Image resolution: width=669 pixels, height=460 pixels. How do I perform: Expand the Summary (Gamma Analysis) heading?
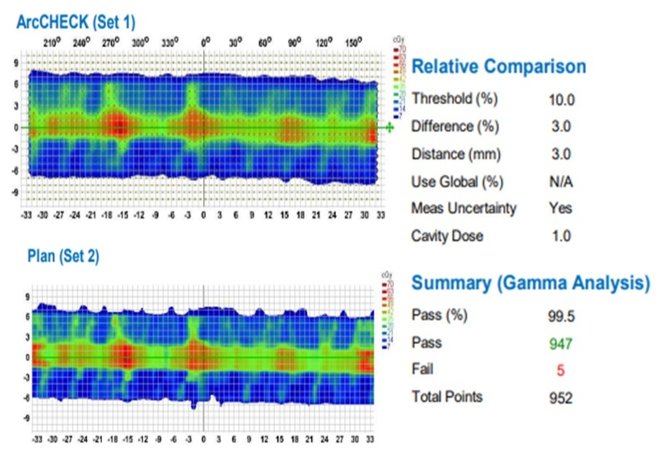coord(531,284)
